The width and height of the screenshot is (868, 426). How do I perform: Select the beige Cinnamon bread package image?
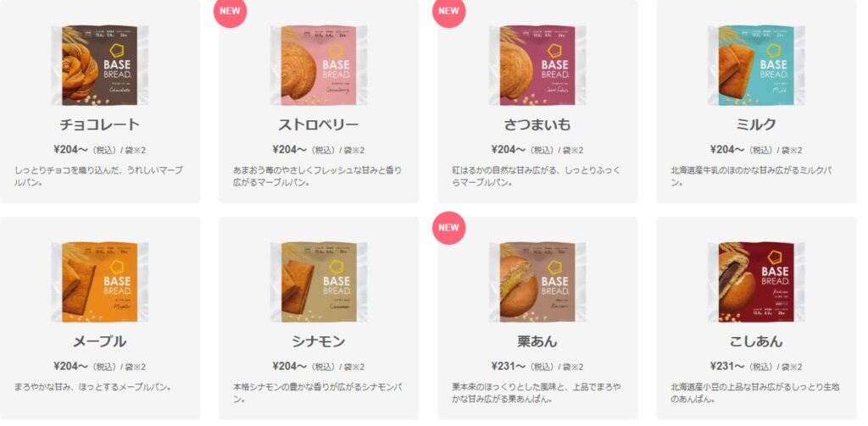[319, 282]
